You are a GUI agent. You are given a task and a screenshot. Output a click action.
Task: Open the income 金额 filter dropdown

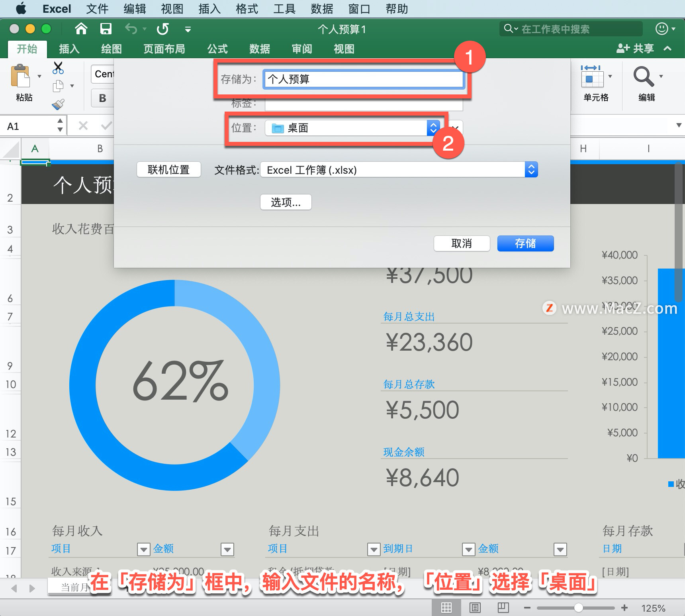coord(227,549)
